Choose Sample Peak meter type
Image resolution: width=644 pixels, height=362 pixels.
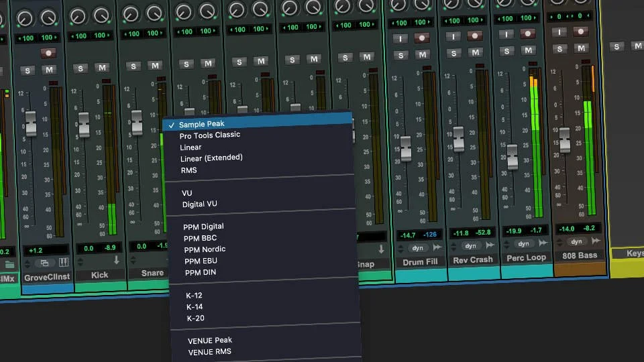point(258,122)
